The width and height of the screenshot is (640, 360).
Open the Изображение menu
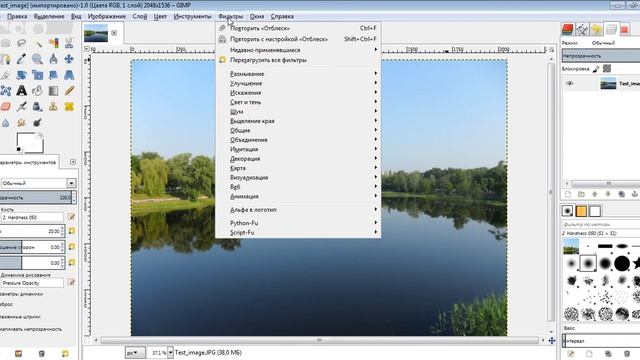[x=107, y=16]
